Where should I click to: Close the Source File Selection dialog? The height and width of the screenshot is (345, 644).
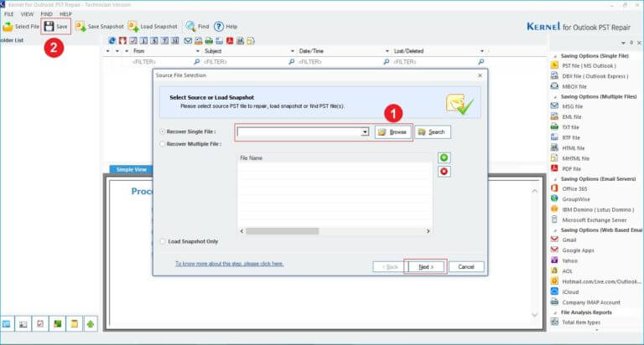(480, 75)
